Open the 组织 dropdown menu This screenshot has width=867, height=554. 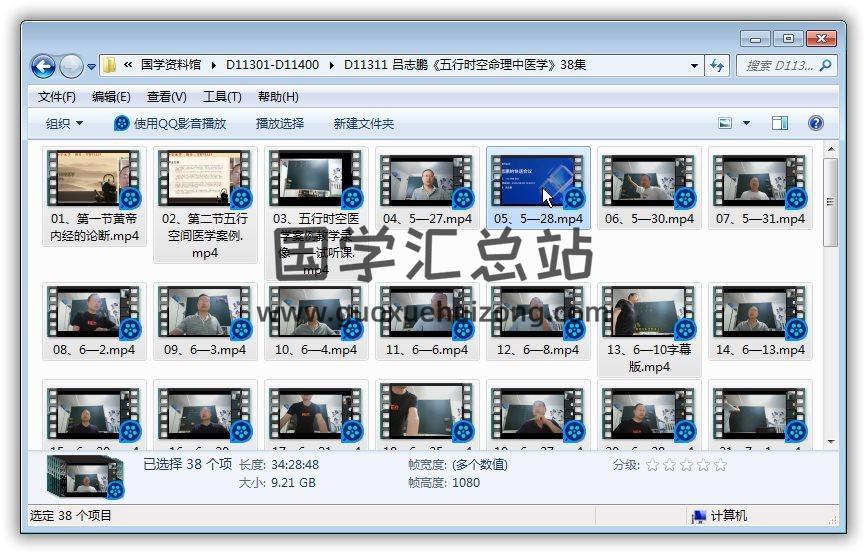pos(64,123)
